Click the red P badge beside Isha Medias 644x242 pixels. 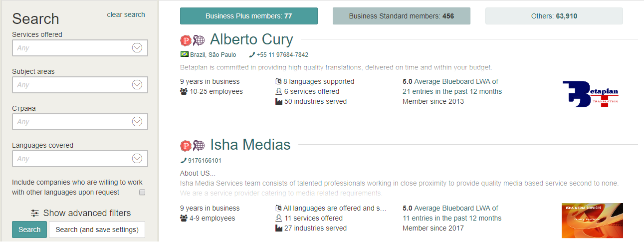tap(186, 146)
